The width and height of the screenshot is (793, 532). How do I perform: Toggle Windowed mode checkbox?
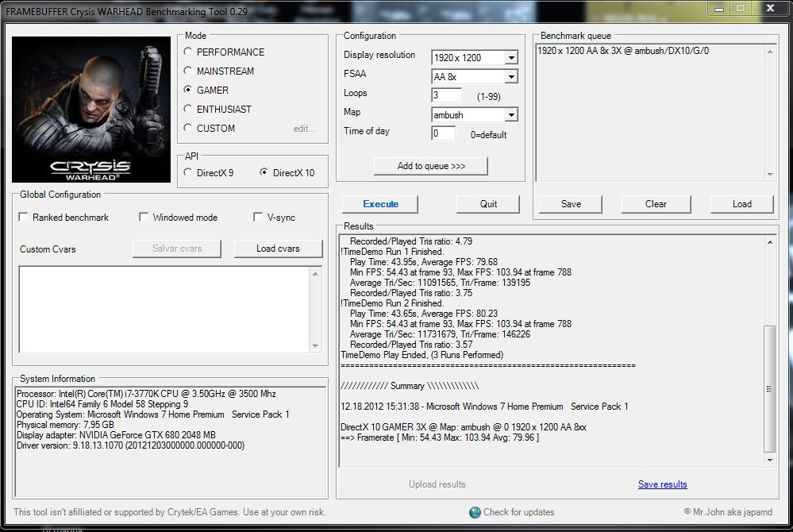tap(144, 217)
